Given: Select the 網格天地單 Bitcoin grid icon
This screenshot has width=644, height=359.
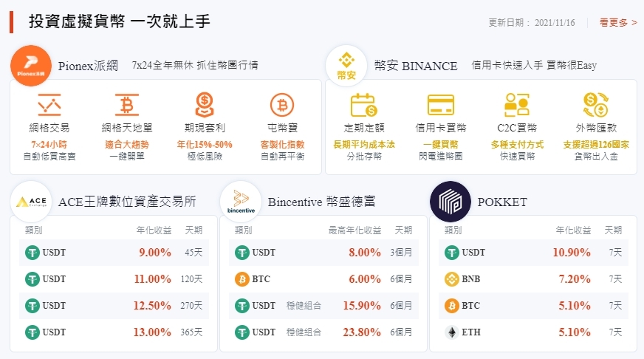Looking at the screenshot, I should click(x=126, y=104).
